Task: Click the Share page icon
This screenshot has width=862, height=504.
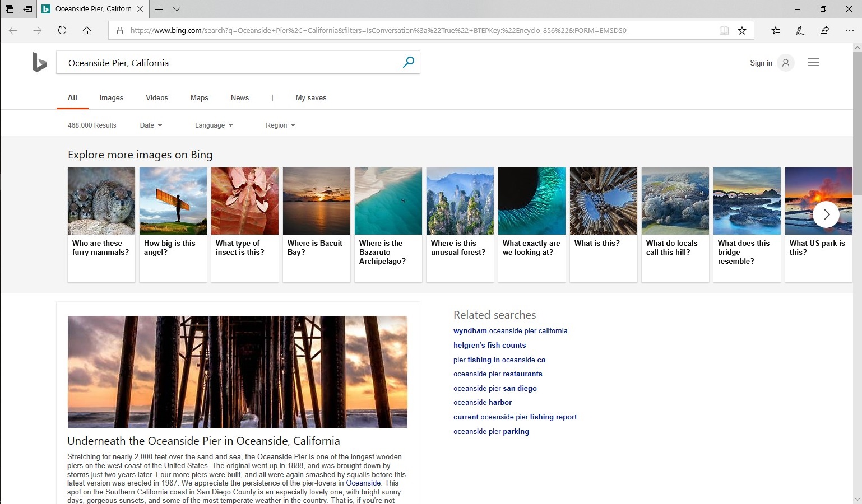Action: tap(824, 30)
